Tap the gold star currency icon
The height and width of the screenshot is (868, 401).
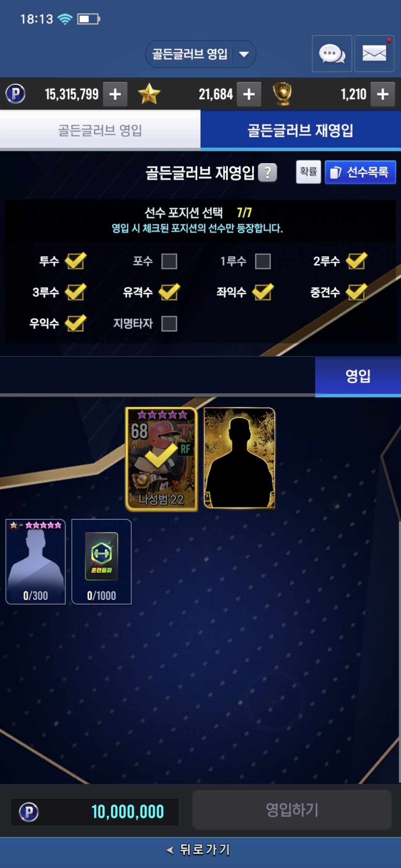tap(149, 94)
